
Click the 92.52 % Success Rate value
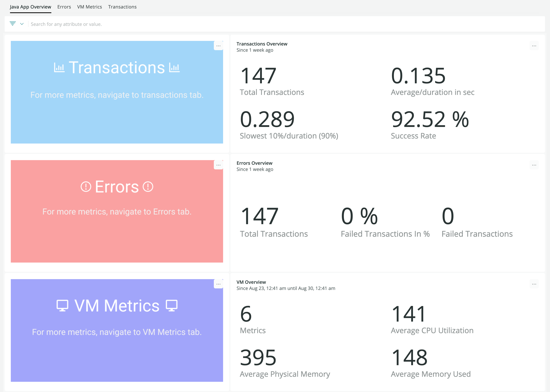coord(430,119)
